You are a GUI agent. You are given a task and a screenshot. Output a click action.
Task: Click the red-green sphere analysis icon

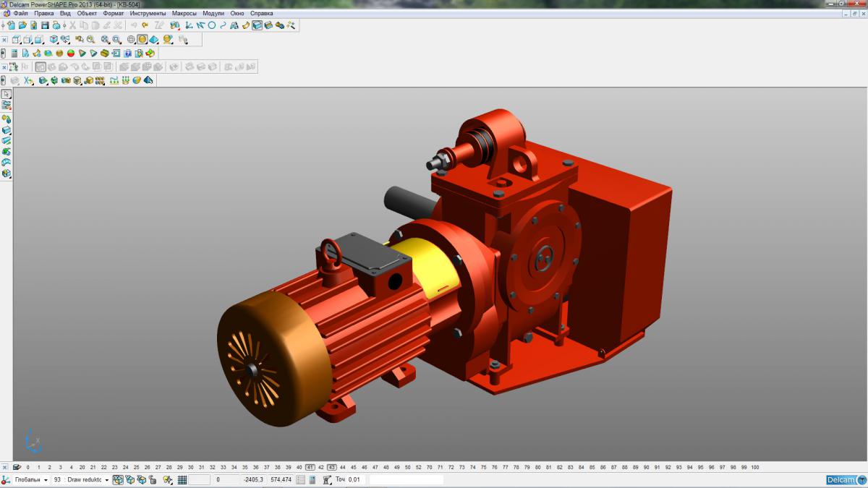coord(71,53)
